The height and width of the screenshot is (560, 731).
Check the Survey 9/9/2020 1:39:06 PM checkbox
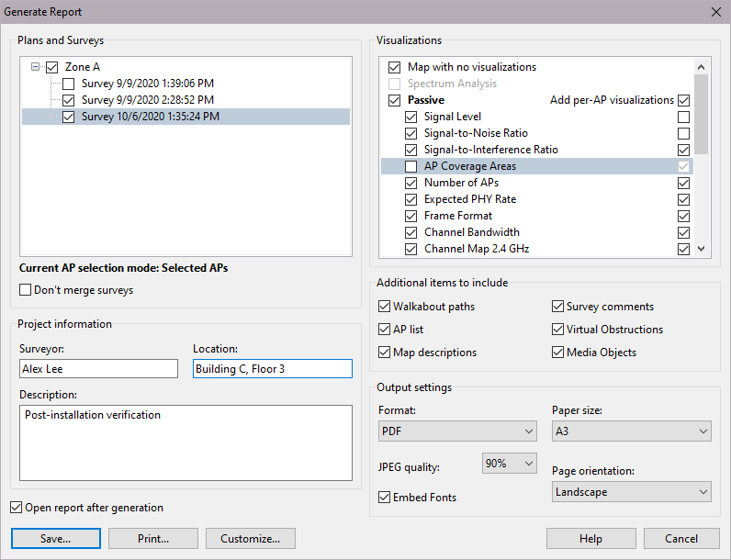tap(68, 84)
